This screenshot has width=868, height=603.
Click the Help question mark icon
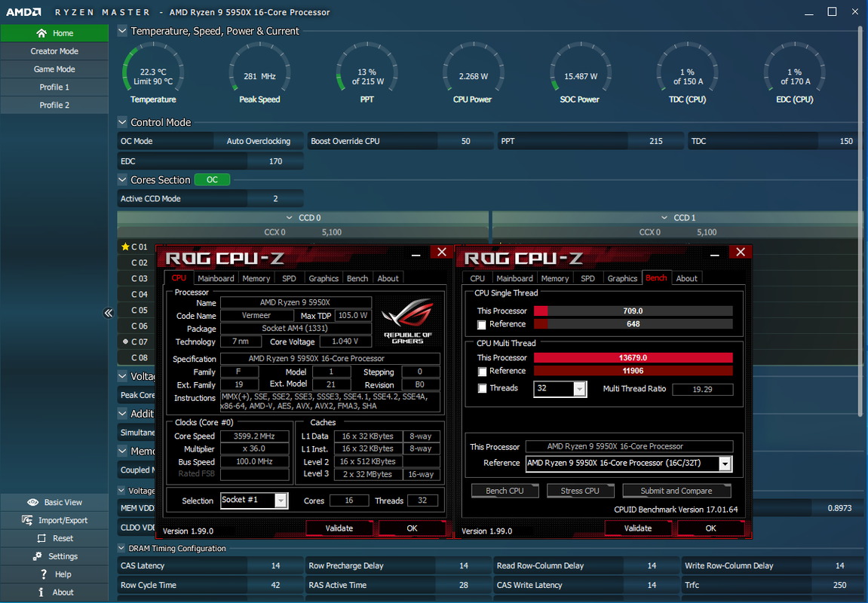point(43,574)
